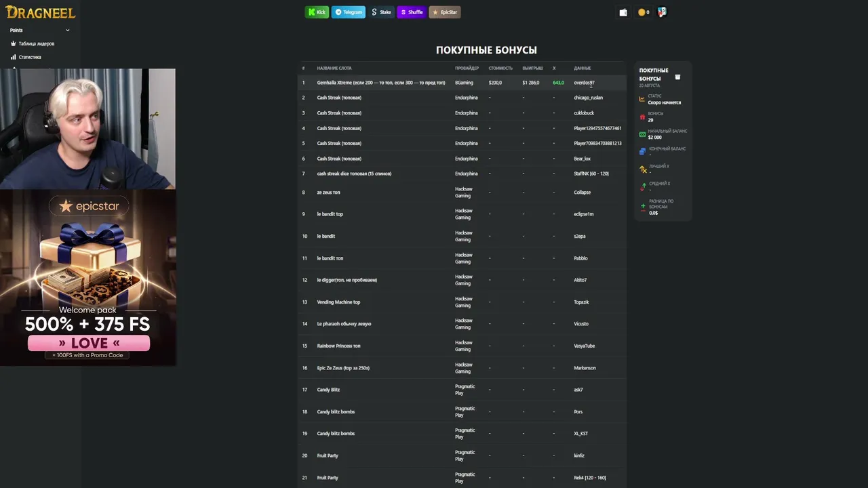868x488 pixels.
Task: Click the Bear_lox username
Action: [582, 159]
